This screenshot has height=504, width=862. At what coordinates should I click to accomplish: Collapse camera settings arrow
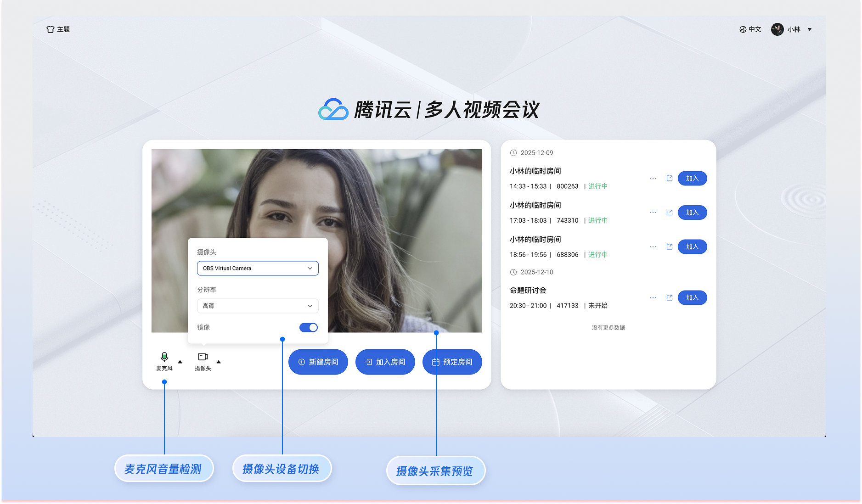pyautogui.click(x=219, y=362)
